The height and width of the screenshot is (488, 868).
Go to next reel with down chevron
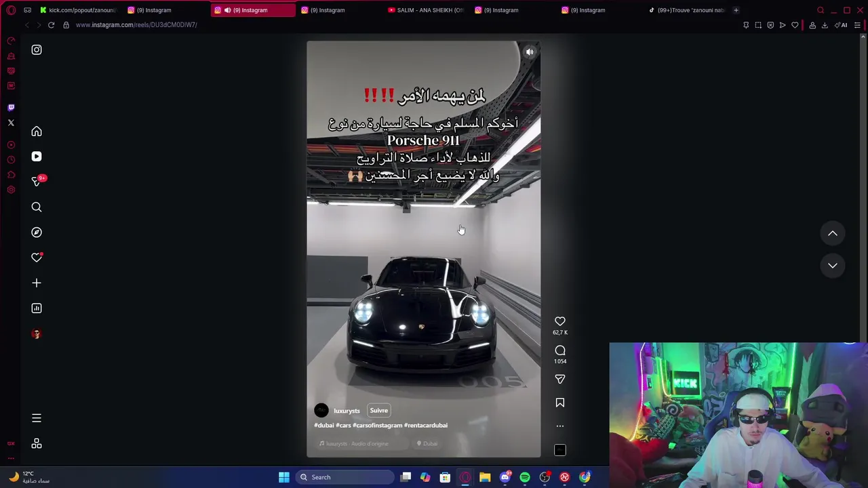coord(833,266)
